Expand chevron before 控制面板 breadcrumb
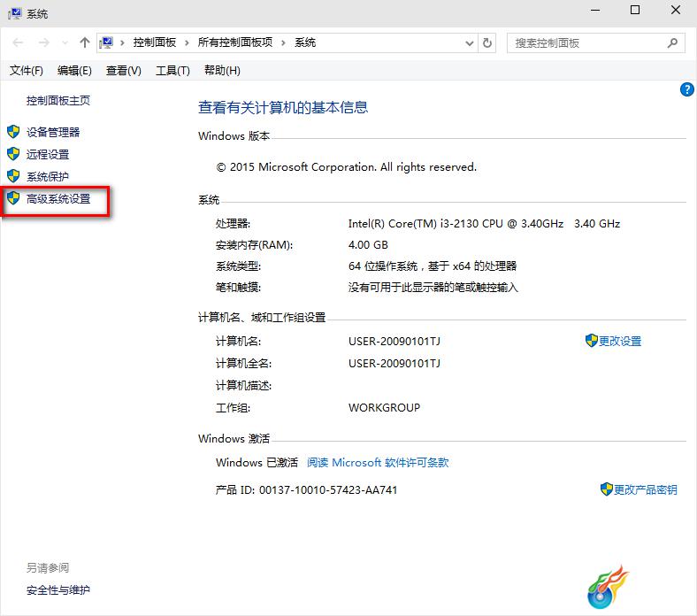 (x=122, y=42)
